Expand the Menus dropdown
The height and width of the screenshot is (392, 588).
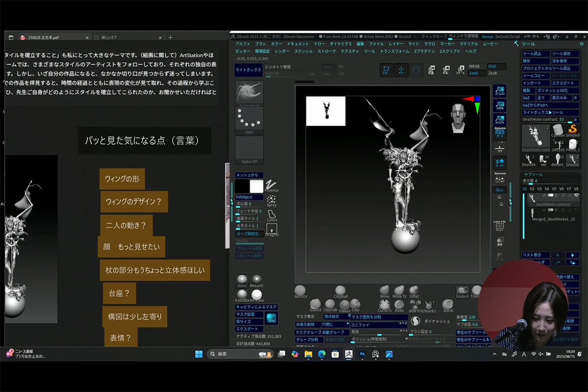[487, 36]
